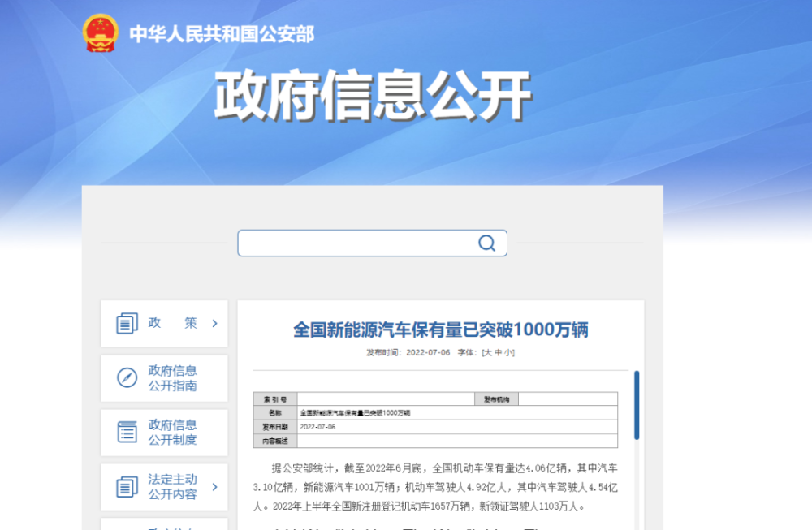Screen dimensions: 812x530
Task: Click the compass icon beside 政府信息公开指南
Action: (127, 377)
